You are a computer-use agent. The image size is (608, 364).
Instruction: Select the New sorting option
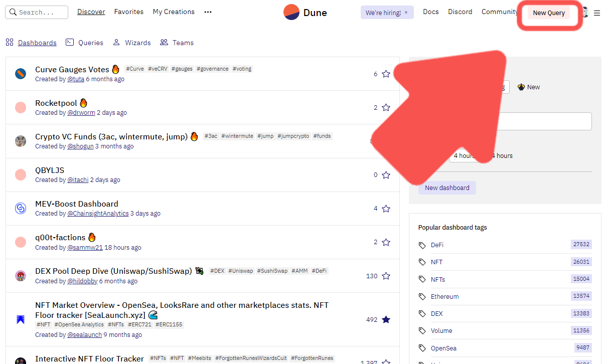click(529, 87)
